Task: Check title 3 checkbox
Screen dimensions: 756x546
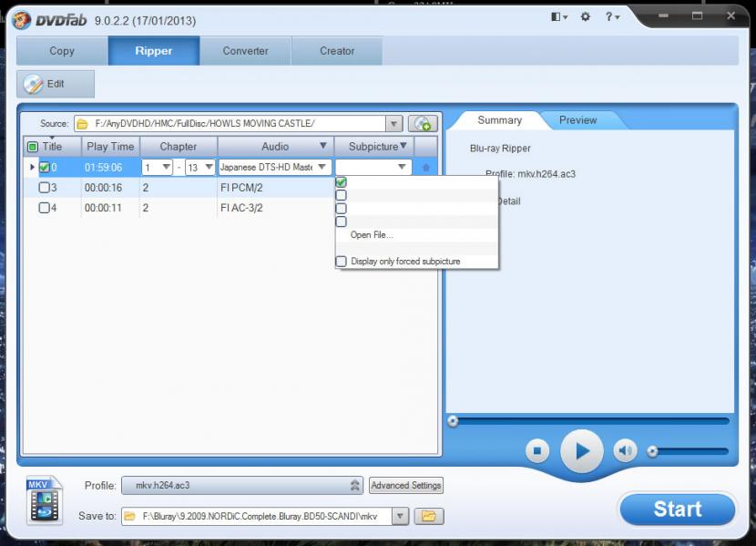Action: 44,188
